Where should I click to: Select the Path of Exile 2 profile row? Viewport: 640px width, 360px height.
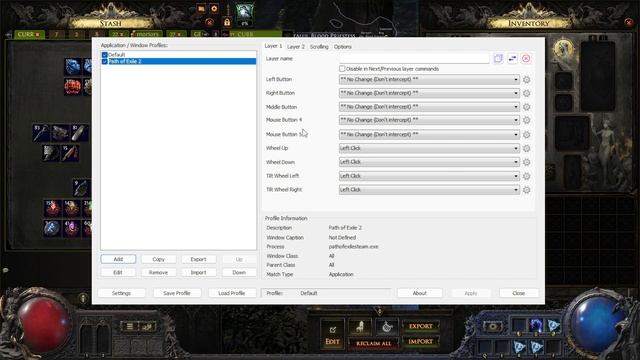coord(179,61)
